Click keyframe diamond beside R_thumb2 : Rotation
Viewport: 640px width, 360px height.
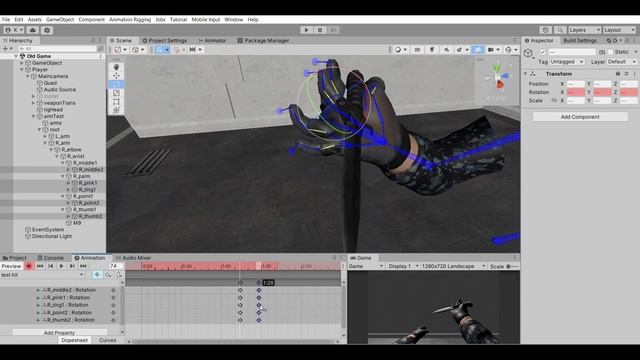113,320
